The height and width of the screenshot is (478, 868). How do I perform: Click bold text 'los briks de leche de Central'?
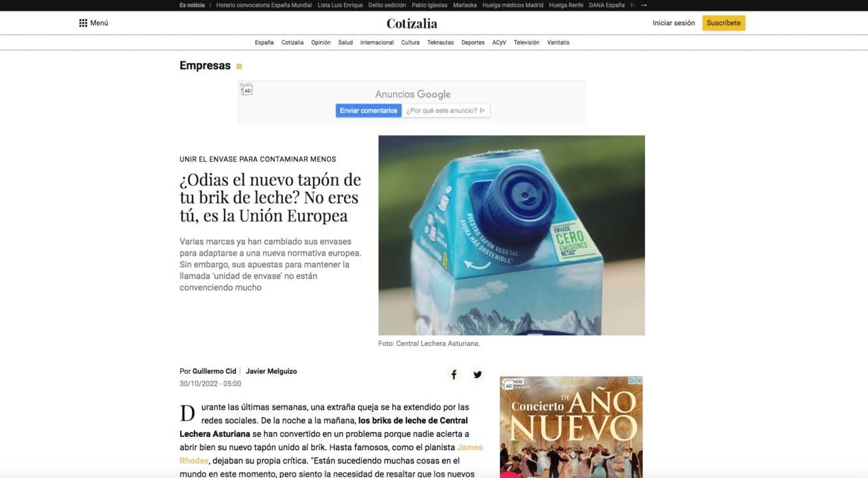[x=413, y=420]
